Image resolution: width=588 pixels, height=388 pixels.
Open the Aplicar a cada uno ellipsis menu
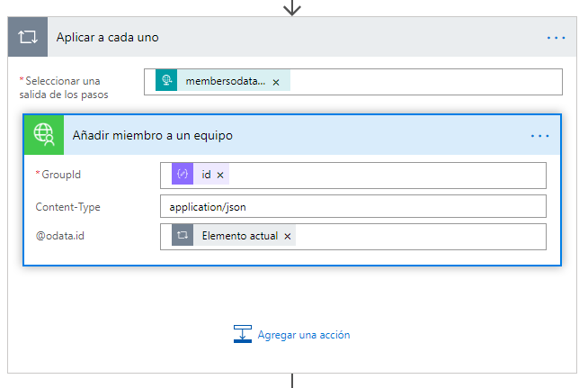click(556, 38)
